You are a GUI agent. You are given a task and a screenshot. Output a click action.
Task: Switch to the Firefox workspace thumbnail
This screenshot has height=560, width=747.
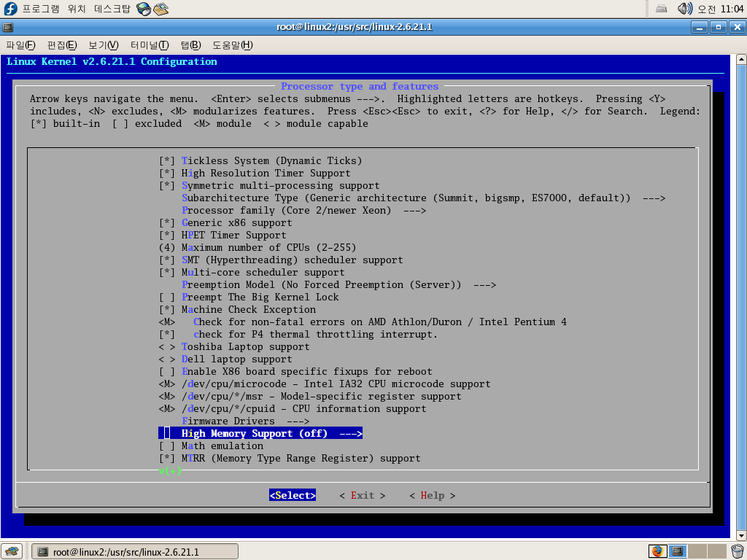tap(657, 551)
